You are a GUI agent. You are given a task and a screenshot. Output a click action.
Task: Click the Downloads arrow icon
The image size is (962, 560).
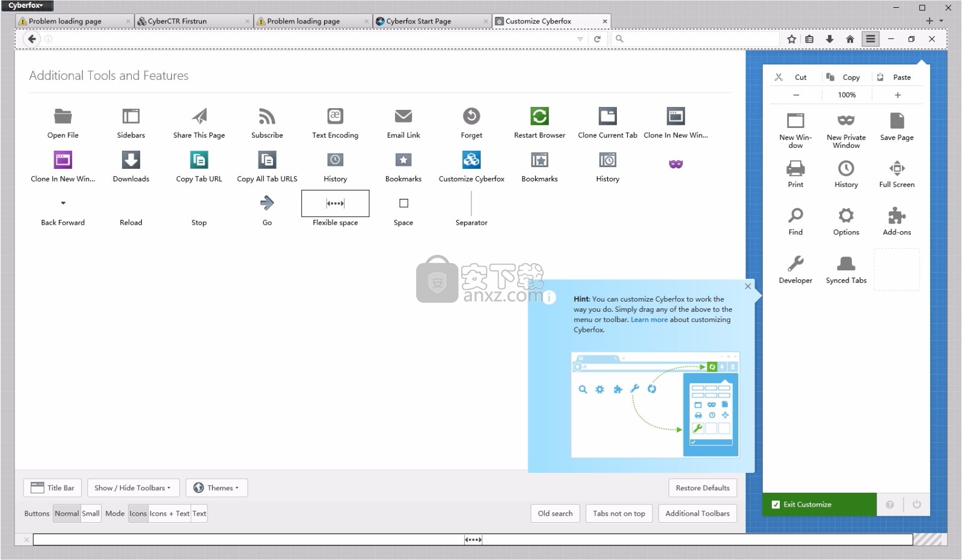click(130, 160)
